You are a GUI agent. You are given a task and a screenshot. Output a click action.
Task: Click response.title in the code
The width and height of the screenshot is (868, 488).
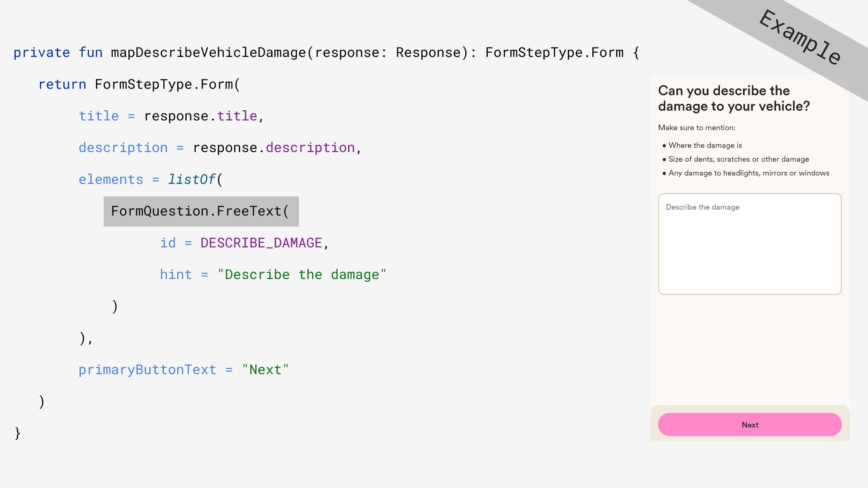pyautogui.click(x=201, y=116)
